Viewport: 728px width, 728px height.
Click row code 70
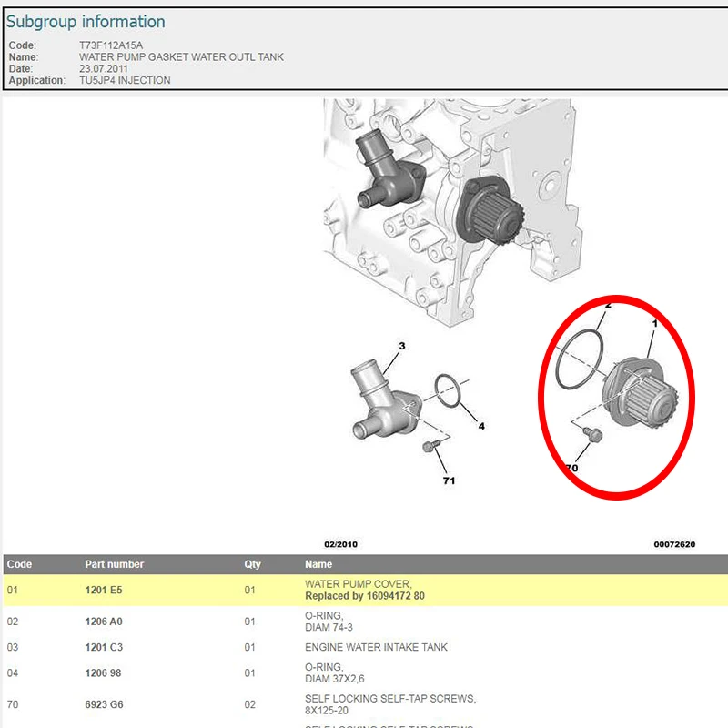13,704
